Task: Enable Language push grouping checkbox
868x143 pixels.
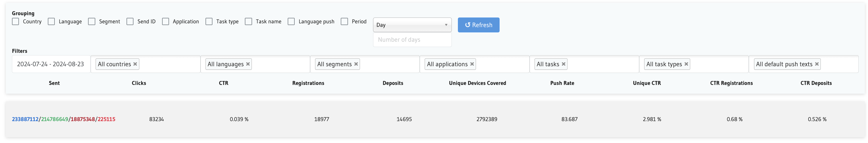Action: point(291,22)
